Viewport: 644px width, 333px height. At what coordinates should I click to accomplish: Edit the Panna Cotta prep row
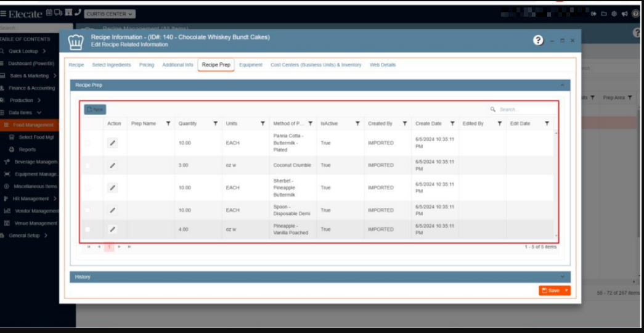112,143
